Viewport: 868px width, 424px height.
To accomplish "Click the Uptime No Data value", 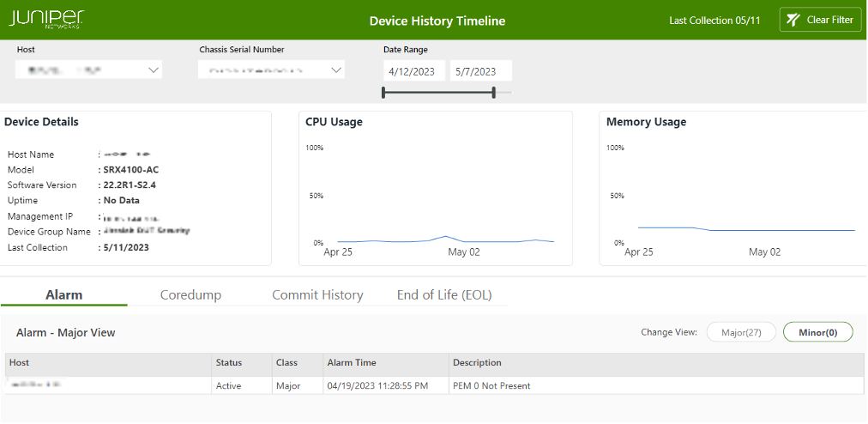I will point(121,201).
